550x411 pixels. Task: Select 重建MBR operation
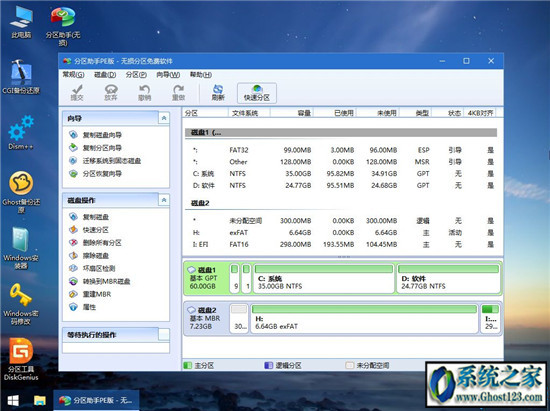[90, 294]
